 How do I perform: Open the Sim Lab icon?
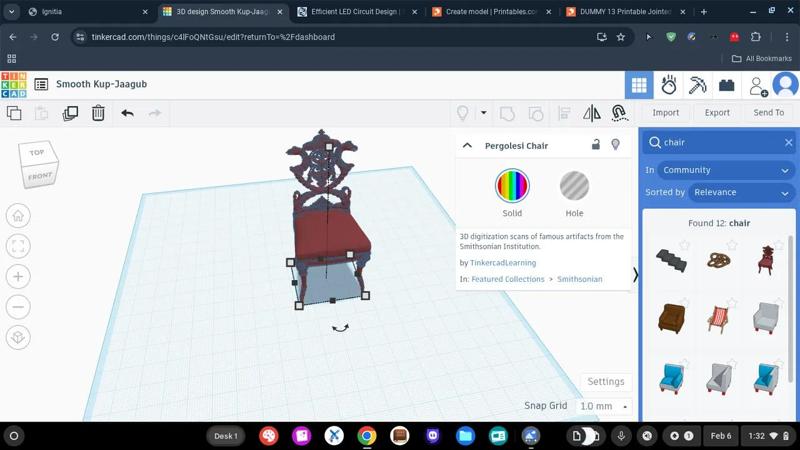pyautogui.click(x=668, y=85)
